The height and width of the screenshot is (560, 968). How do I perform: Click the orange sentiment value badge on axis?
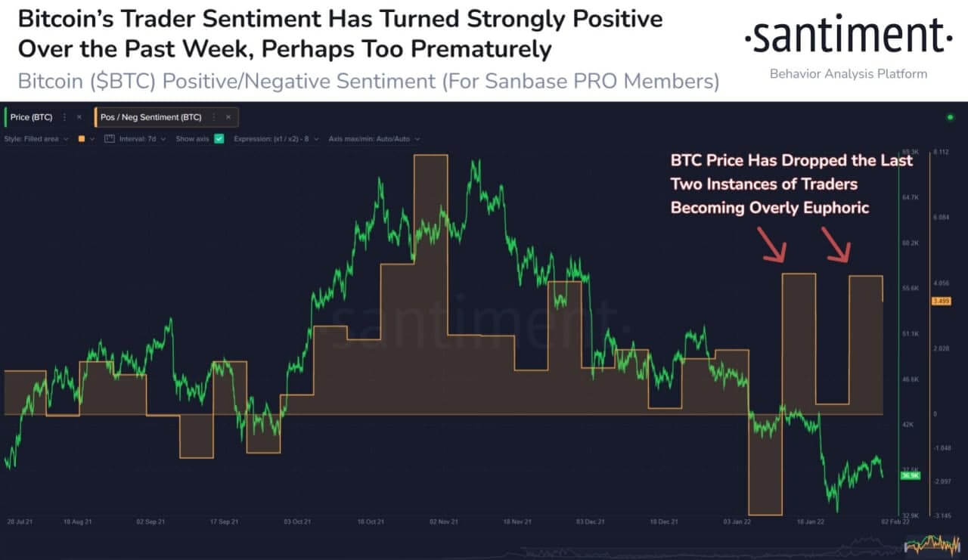943,301
